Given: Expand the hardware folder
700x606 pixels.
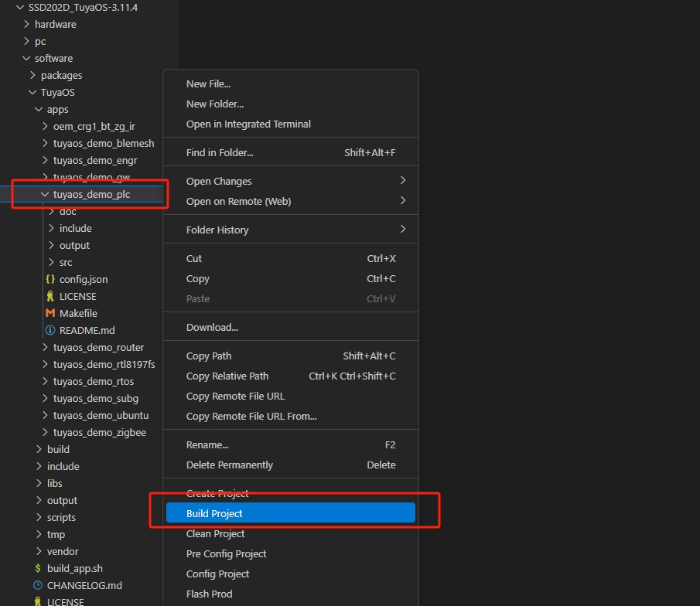Looking at the screenshot, I should pos(26,24).
